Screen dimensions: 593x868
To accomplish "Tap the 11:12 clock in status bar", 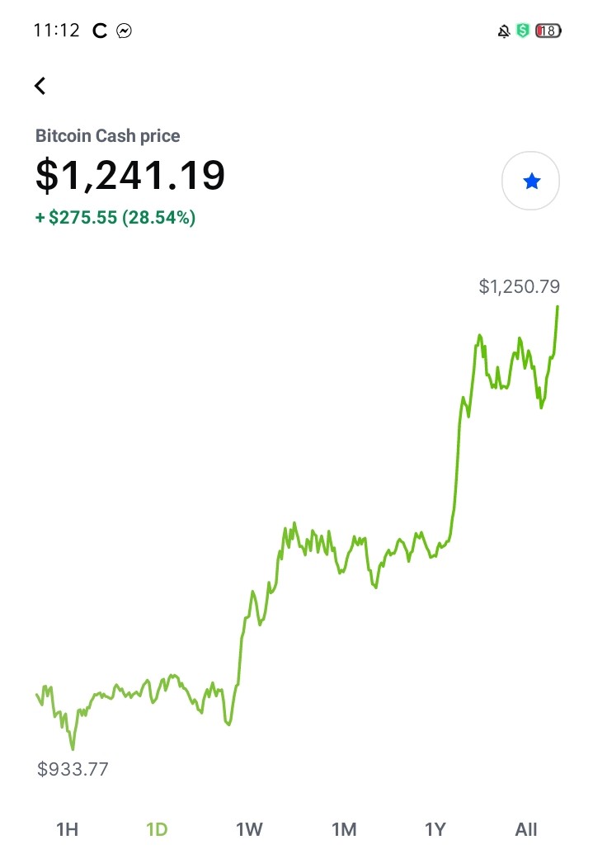I will (56, 30).
